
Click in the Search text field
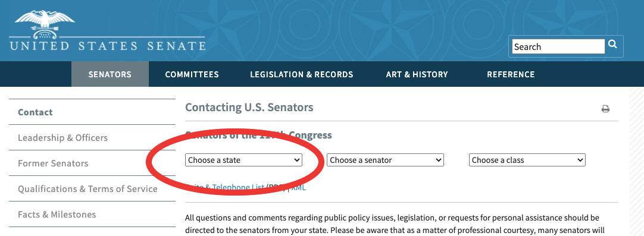[x=558, y=47]
